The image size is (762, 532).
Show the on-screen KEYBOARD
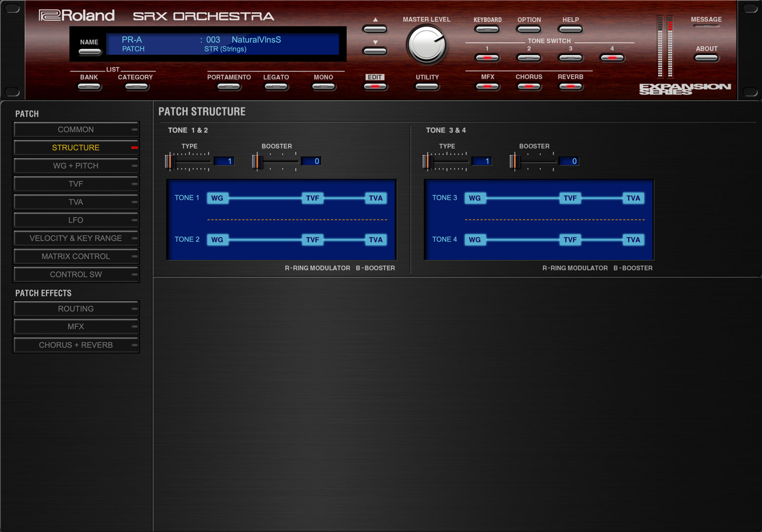487,29
